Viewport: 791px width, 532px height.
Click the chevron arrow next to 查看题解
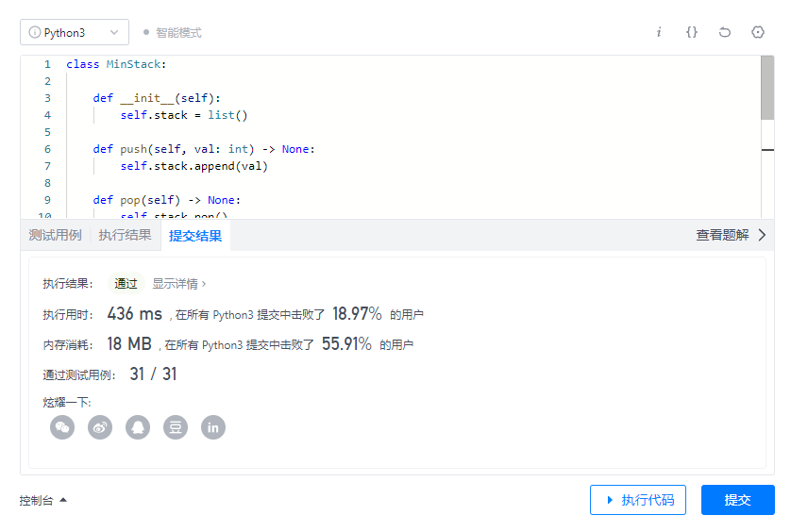[763, 235]
